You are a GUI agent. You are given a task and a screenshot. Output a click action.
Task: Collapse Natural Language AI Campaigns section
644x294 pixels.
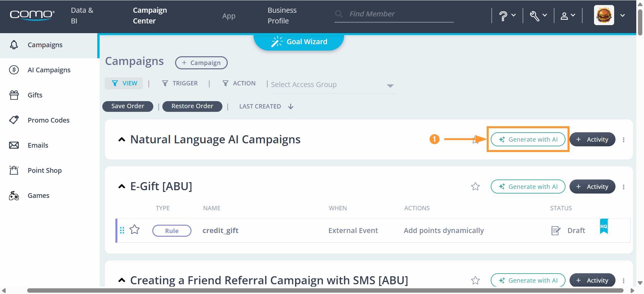point(122,140)
